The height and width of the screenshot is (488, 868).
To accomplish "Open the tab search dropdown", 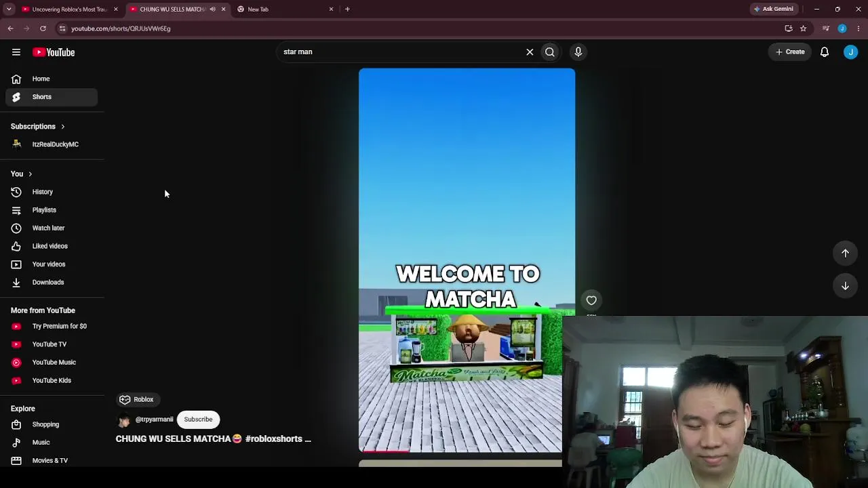I will pyautogui.click(x=9, y=9).
